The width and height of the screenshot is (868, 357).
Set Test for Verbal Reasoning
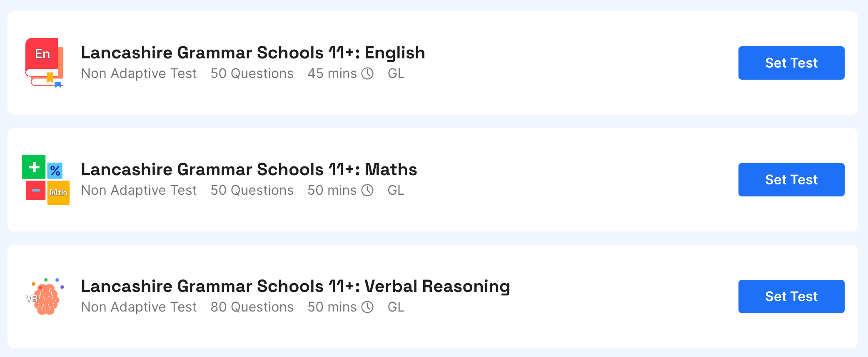[791, 296]
